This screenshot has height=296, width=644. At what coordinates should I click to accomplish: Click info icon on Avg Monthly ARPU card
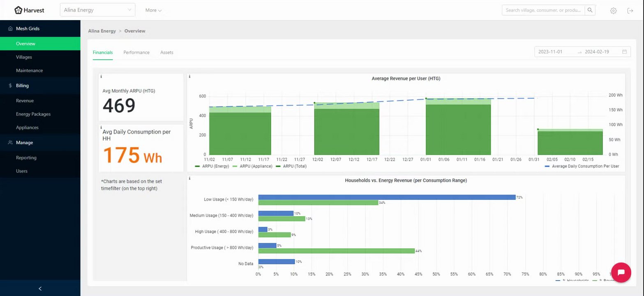pos(101,76)
